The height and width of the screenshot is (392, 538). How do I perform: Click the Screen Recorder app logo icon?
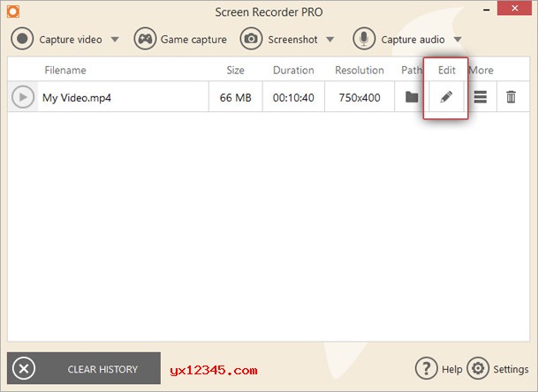tap(13, 11)
